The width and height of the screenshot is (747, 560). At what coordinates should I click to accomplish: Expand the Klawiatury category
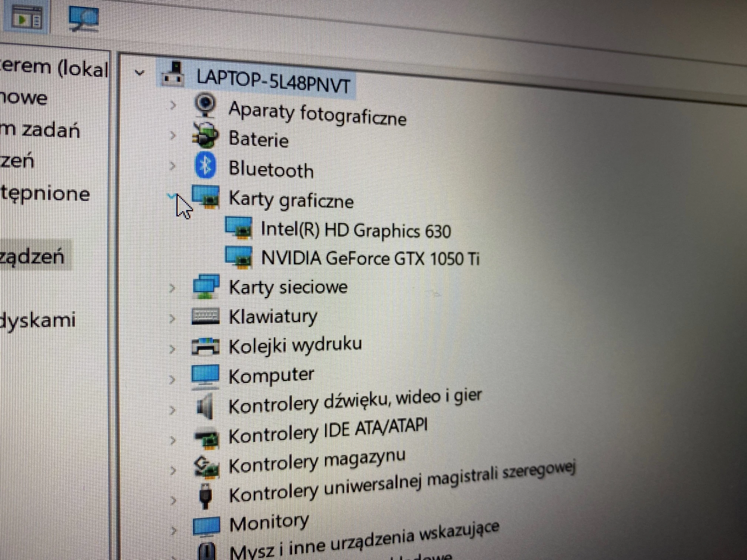[x=172, y=318]
